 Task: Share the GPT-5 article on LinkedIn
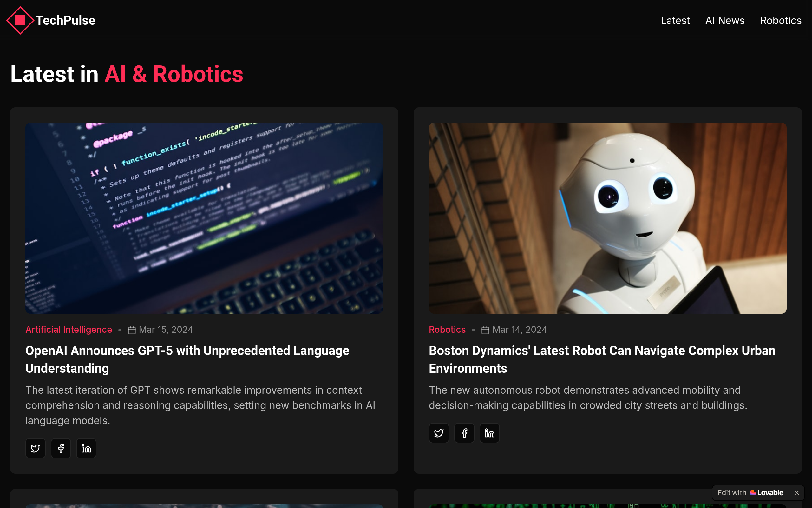point(86,448)
